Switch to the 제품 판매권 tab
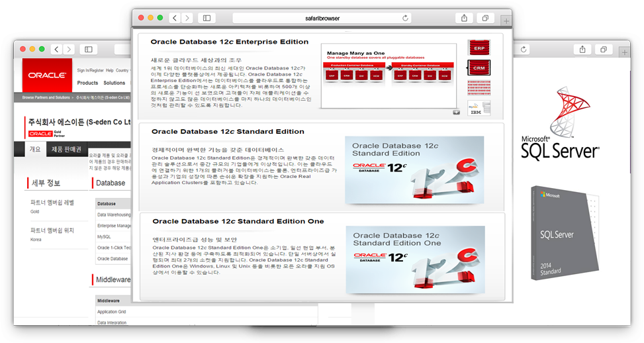 pyautogui.click(x=67, y=149)
